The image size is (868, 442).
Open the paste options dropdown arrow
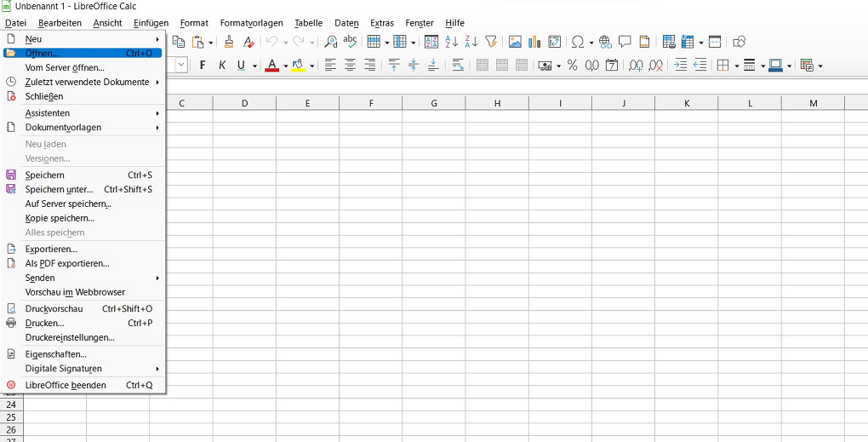(x=211, y=42)
